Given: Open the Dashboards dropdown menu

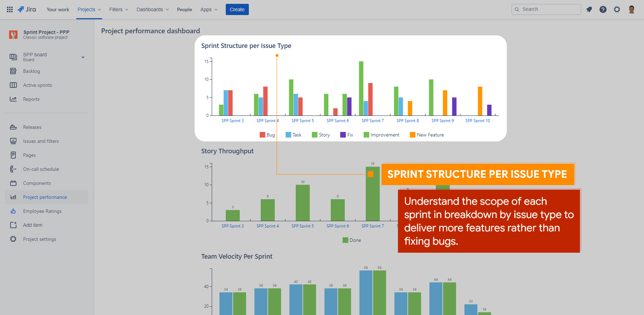Looking at the screenshot, I should 153,9.
